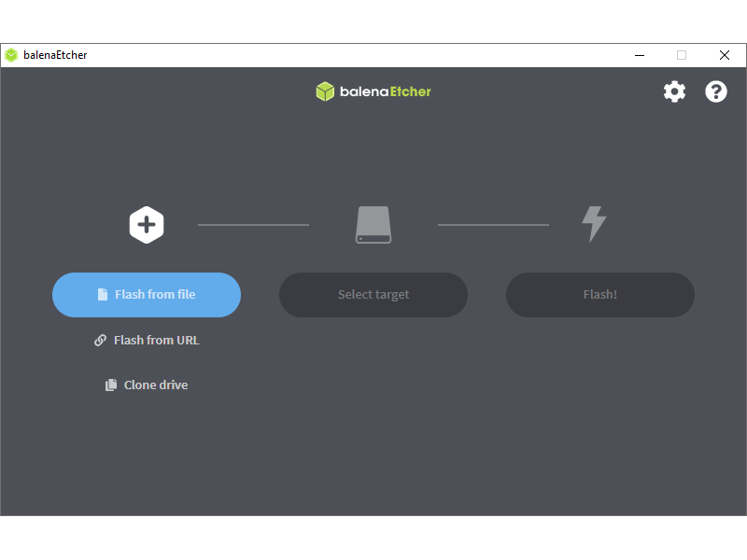Click the chain link icon beside Flash from URL
The image size is (747, 560).
pos(101,341)
